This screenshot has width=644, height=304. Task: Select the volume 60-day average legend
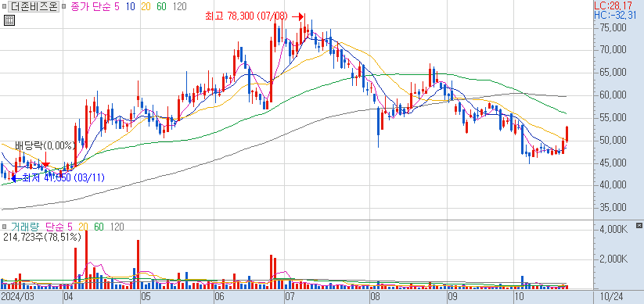pos(99,227)
